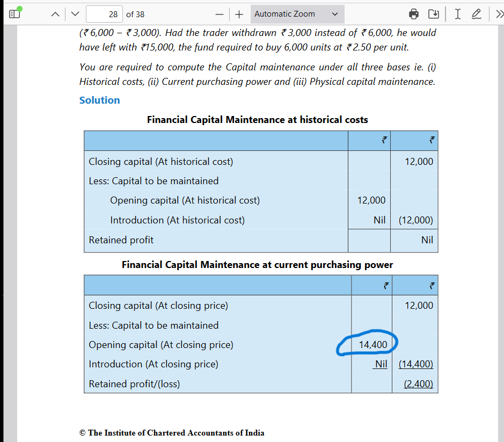The image size is (504, 442).
Task: Click Opening capital (At historical cost) row
Action: point(185,200)
